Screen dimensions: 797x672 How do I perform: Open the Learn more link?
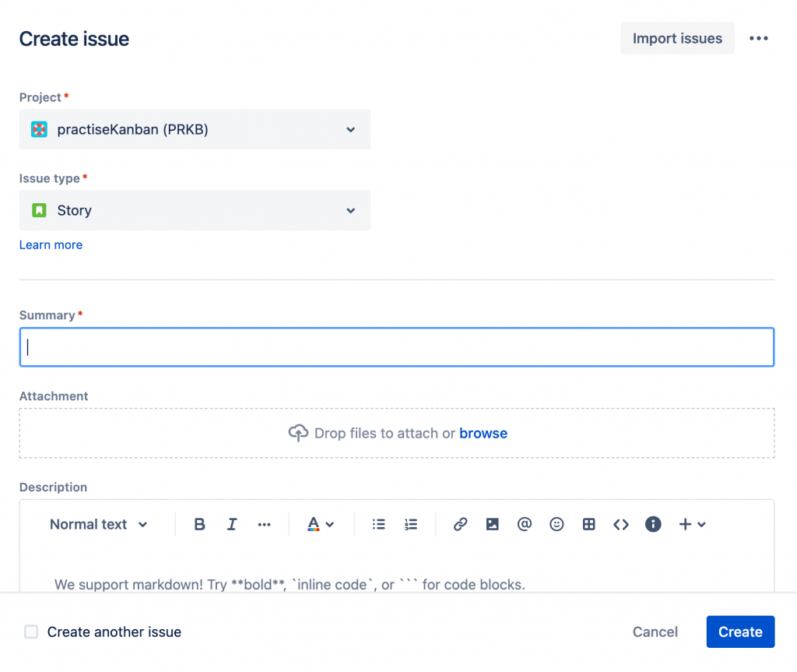point(51,245)
